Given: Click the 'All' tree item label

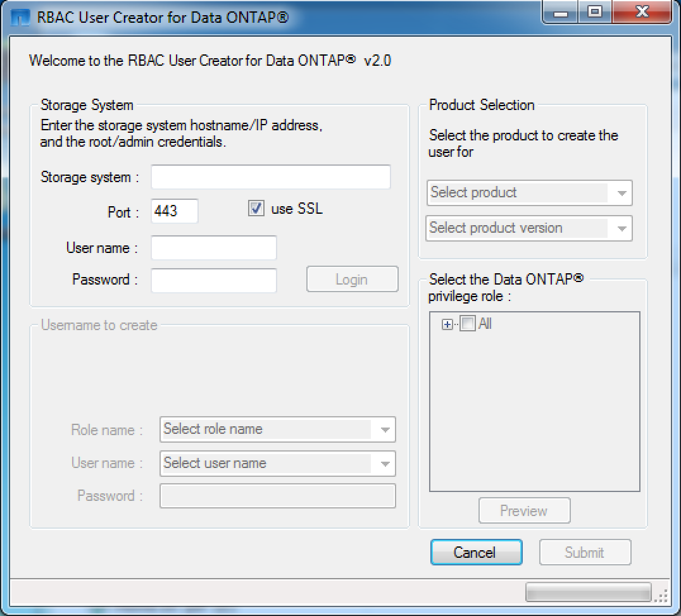Looking at the screenshot, I should point(485,324).
